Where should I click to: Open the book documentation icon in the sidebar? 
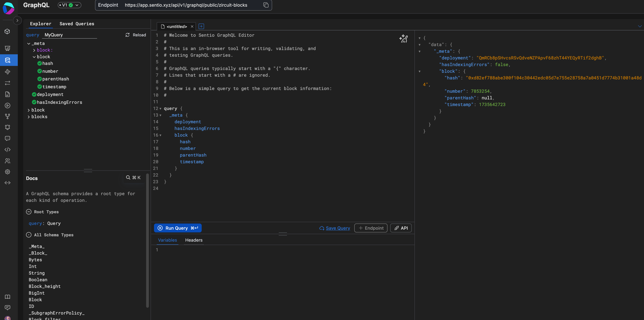(8, 297)
